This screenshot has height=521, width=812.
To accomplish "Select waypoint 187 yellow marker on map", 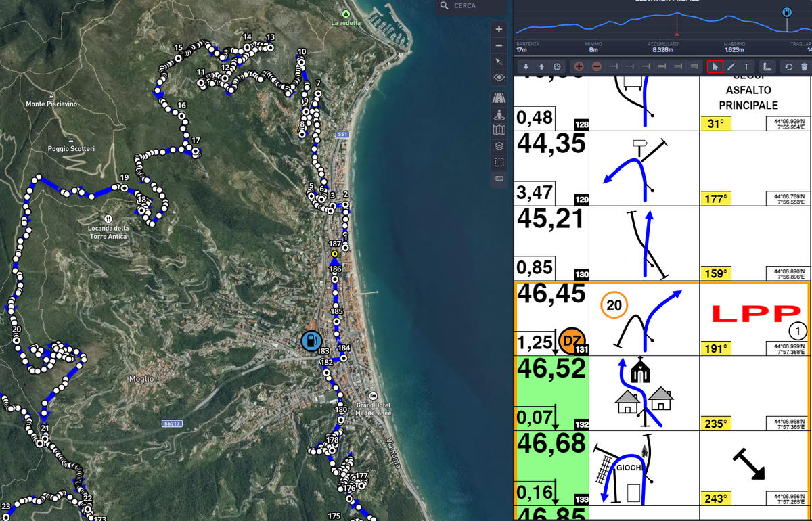I will click(334, 254).
